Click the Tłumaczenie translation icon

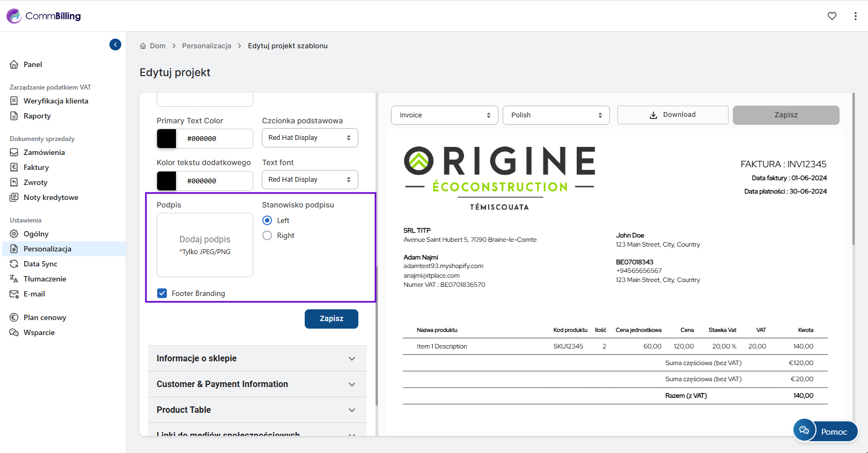click(x=14, y=279)
